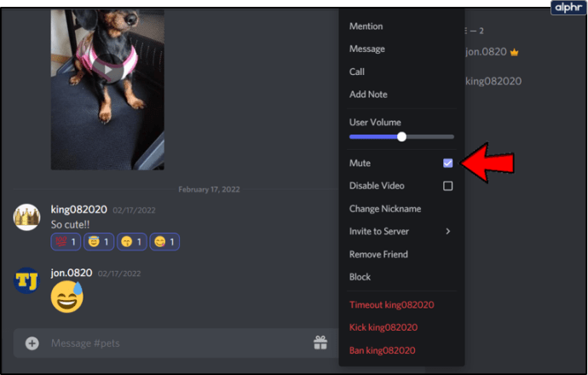
Task: Click the kissing face reaction
Action: [131, 242]
